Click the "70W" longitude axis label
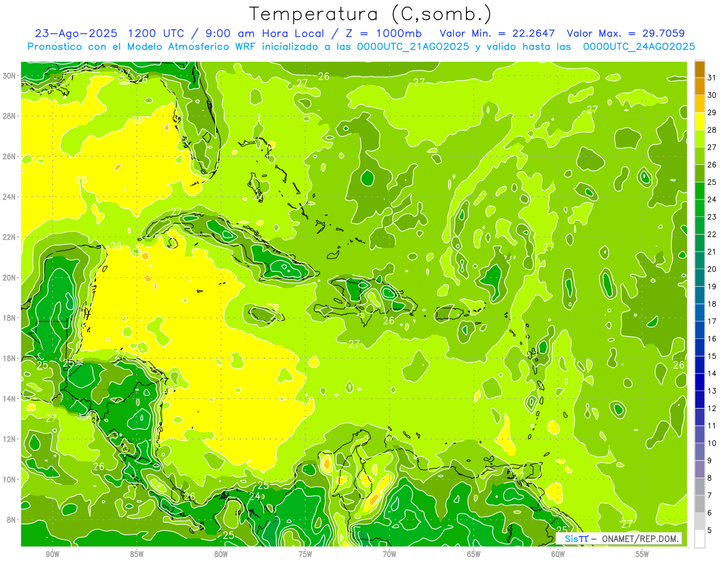Viewport: 728px width, 562px height. click(389, 554)
